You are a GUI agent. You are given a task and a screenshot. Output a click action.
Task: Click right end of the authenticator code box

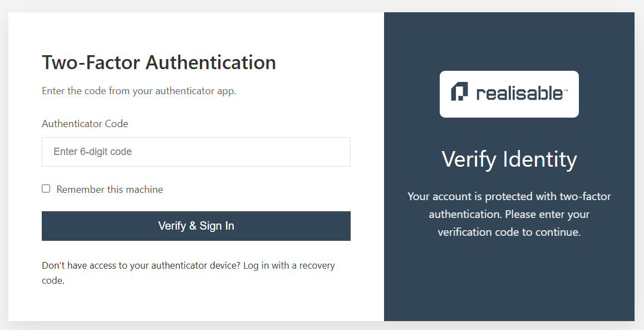[337, 152]
